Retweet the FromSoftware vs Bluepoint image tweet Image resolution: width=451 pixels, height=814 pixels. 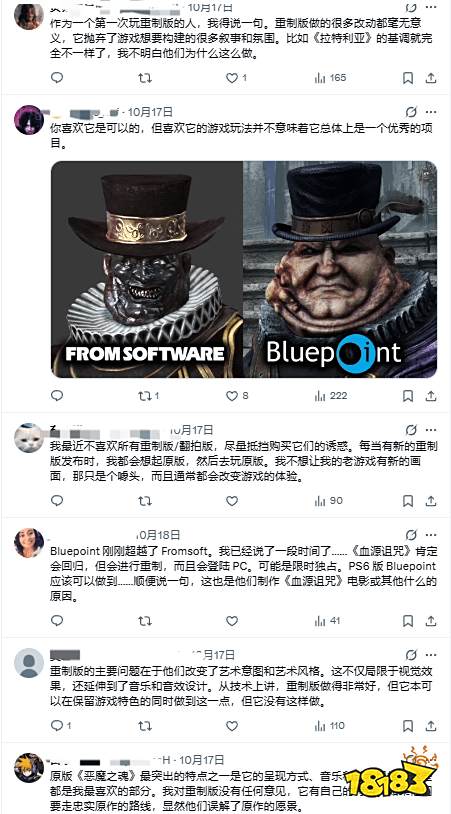148,396
